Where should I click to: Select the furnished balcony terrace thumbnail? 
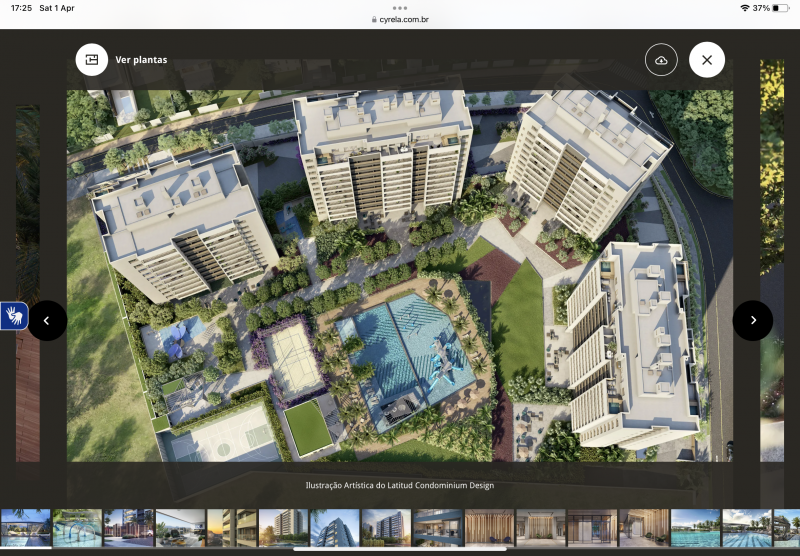180,528
